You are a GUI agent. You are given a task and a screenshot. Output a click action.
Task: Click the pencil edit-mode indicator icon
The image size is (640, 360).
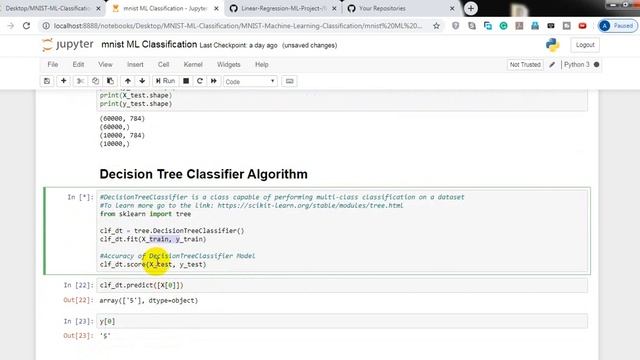pos(552,64)
